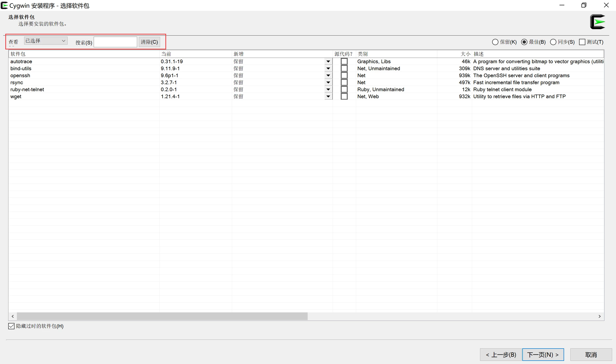
Task: Open the version dropdown for openssh
Action: coord(328,75)
